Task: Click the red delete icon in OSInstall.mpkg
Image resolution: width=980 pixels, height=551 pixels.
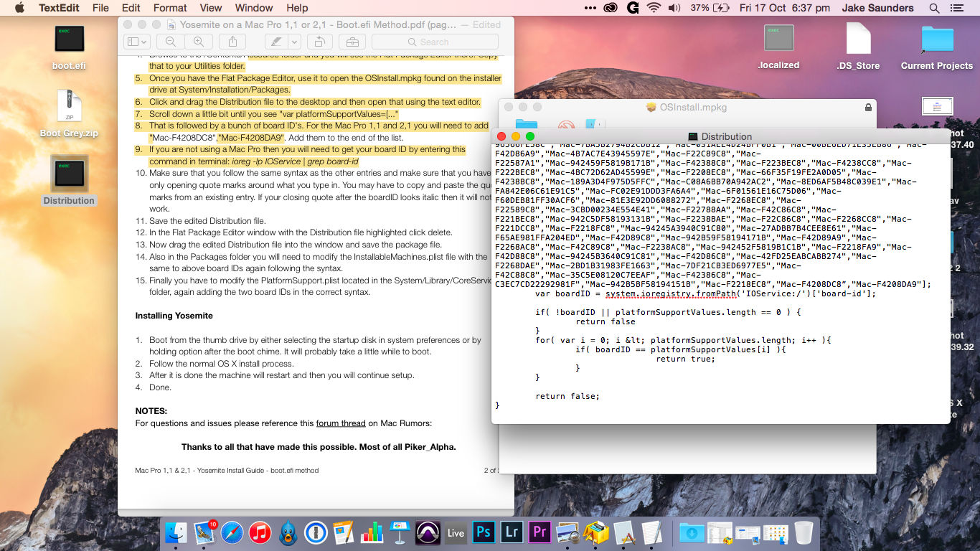Action: pyautogui.click(x=566, y=126)
